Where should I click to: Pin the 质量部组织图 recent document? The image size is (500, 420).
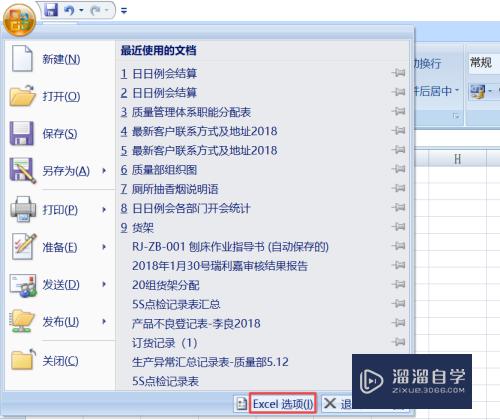pyautogui.click(x=399, y=169)
